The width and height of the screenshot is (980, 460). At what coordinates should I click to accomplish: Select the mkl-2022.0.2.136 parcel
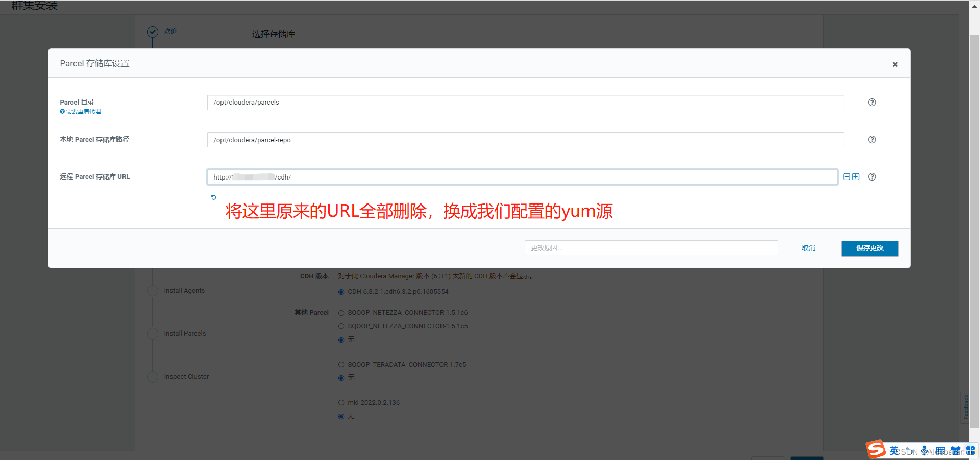(341, 403)
